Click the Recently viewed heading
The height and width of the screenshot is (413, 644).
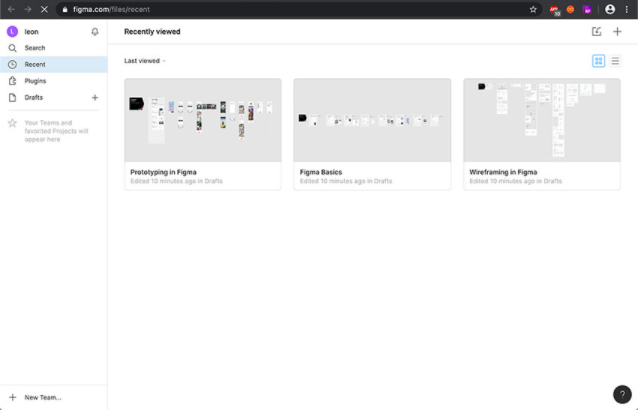[153, 32]
